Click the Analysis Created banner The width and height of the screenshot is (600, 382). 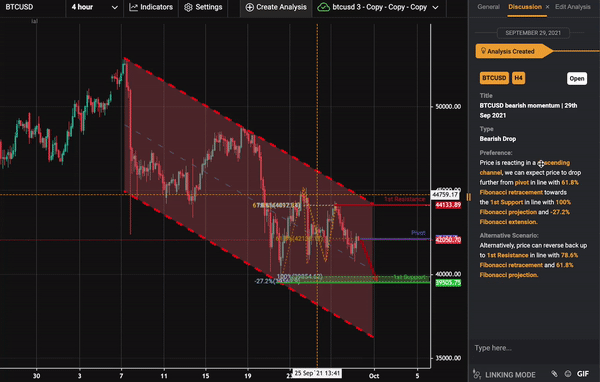tap(514, 51)
